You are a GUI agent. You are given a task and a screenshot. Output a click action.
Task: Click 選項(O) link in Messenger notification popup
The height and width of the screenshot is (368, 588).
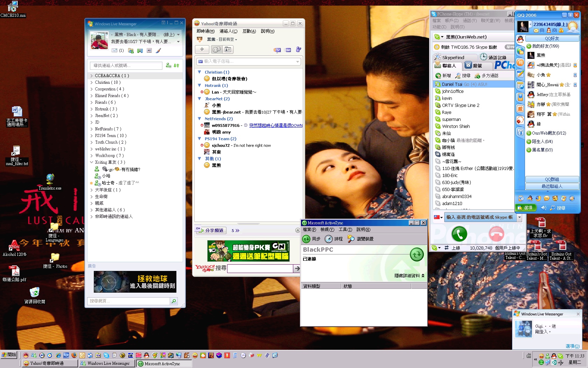573,346
